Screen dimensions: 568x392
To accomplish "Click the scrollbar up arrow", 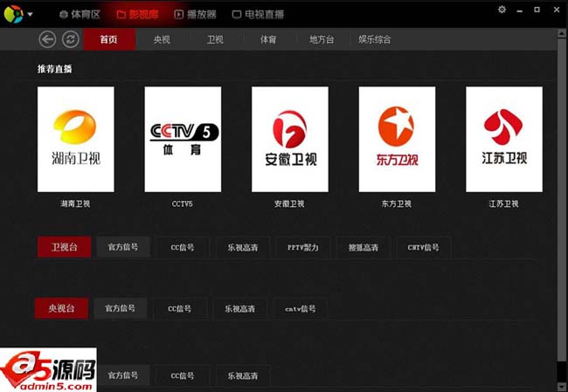I will click(562, 33).
